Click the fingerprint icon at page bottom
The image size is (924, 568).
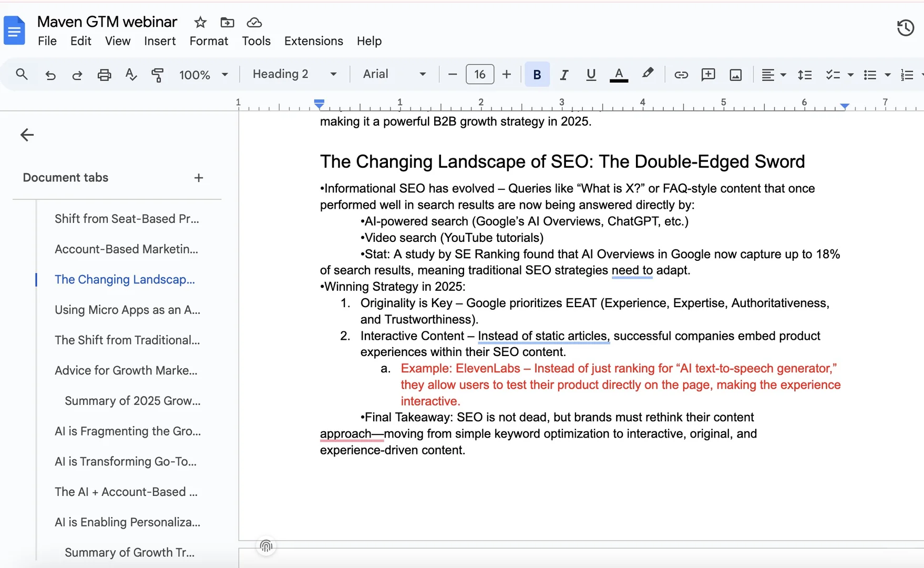click(266, 546)
